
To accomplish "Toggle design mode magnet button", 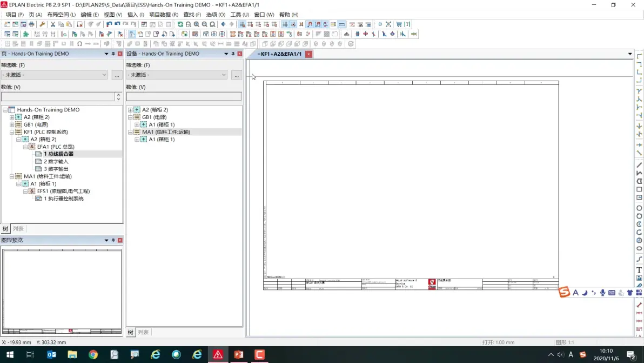I will pyautogui.click(x=318, y=24).
